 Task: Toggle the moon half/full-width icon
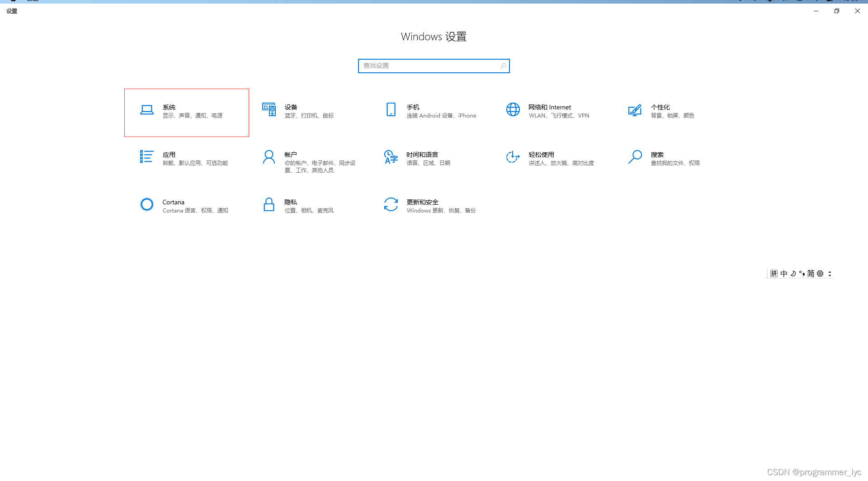click(x=793, y=274)
